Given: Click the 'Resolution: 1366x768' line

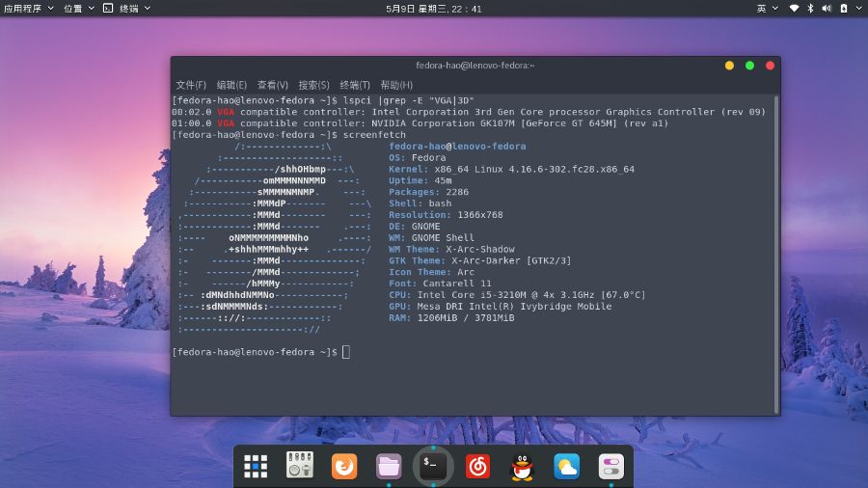Looking at the screenshot, I should [446, 215].
